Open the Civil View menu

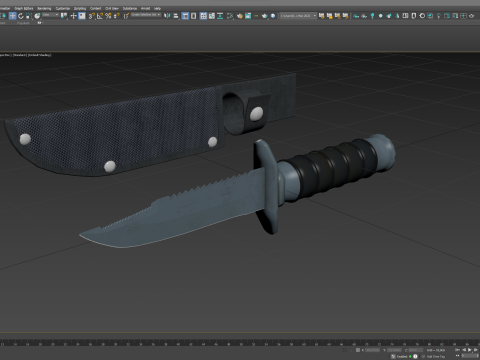[112, 8]
